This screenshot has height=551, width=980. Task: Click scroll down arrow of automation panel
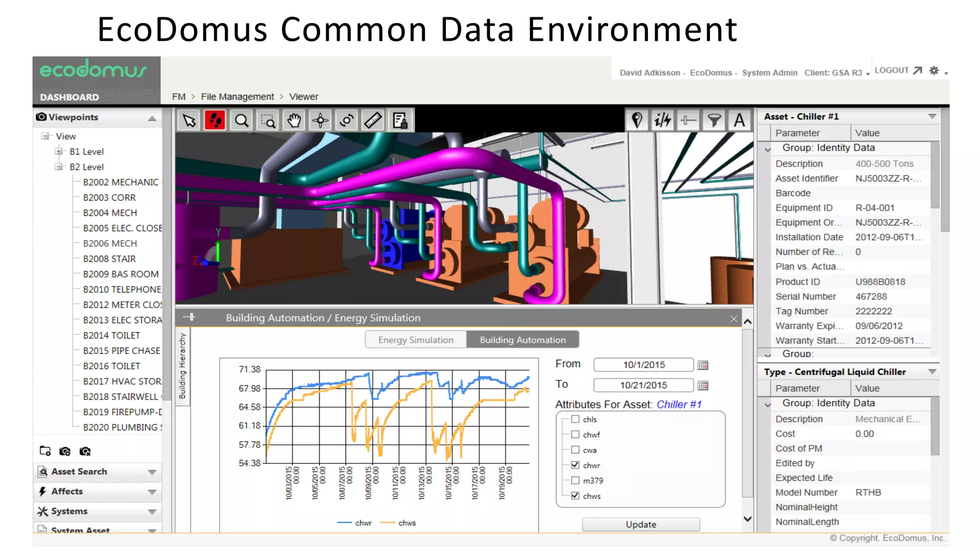748,518
